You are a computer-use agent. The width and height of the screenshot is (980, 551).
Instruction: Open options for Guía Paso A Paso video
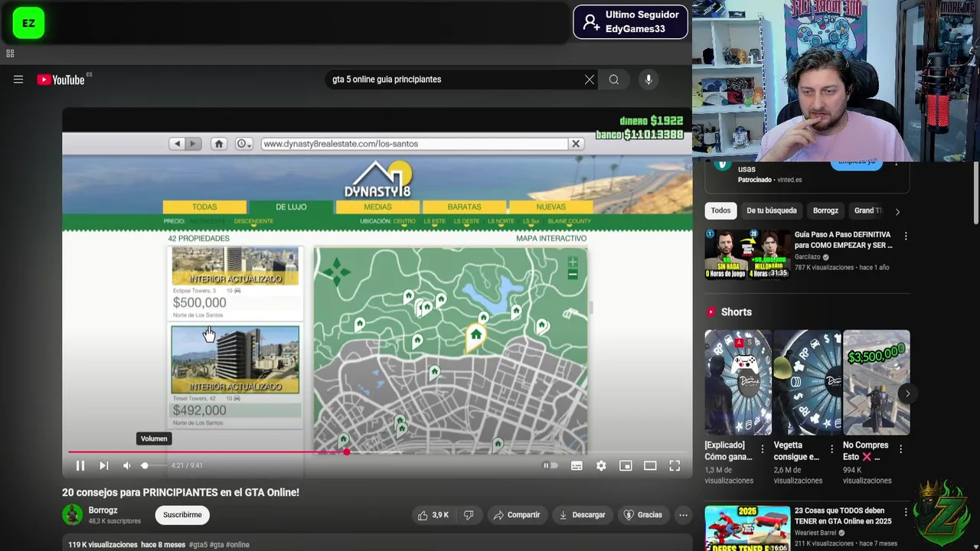pyautogui.click(x=906, y=236)
